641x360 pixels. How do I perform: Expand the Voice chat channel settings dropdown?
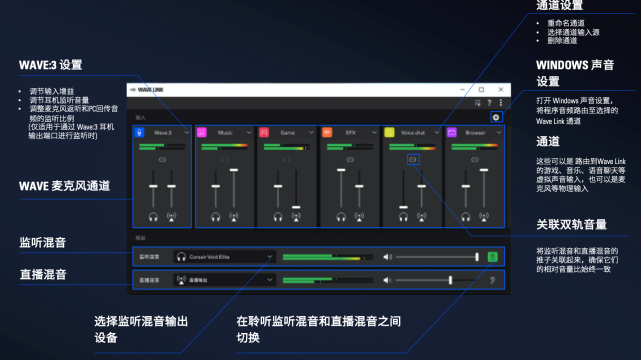(x=437, y=132)
